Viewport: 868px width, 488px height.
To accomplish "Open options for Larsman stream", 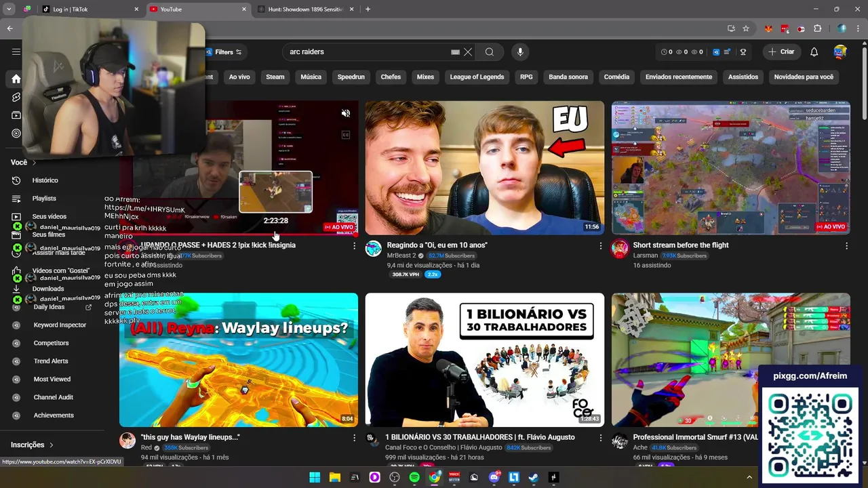I will 846,245.
